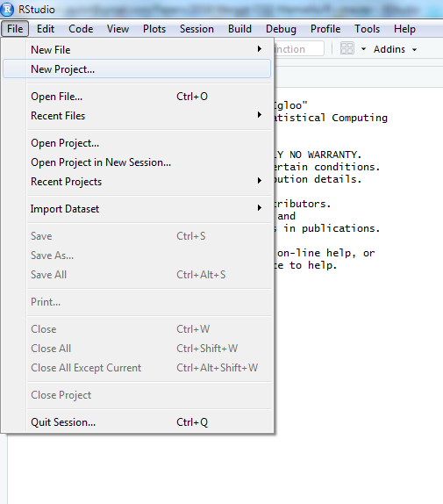Open the Tools menu

point(367,29)
